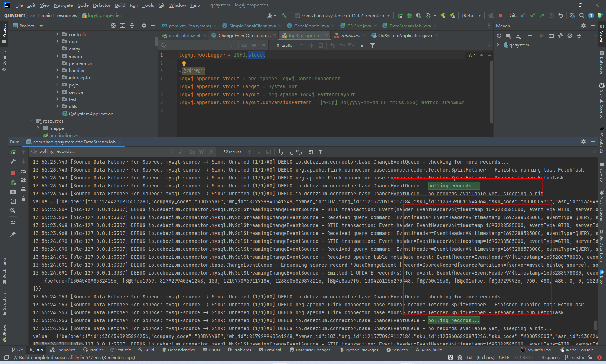The height and width of the screenshot is (364, 606).
Task: Open run configuration DataStreamJob dropdown
Action: point(343,15)
